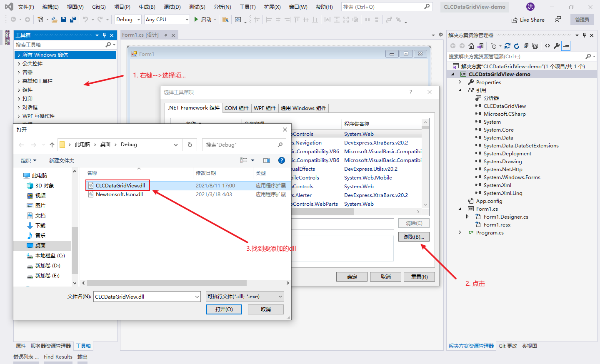
Task: Select the System.Windows.Forms reference
Action: 512,177
